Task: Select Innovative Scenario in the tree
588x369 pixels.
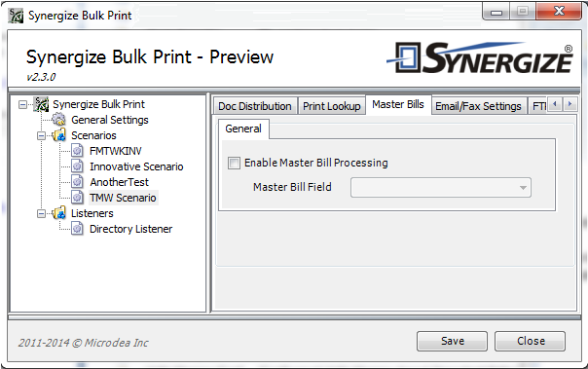Action: tap(136, 166)
